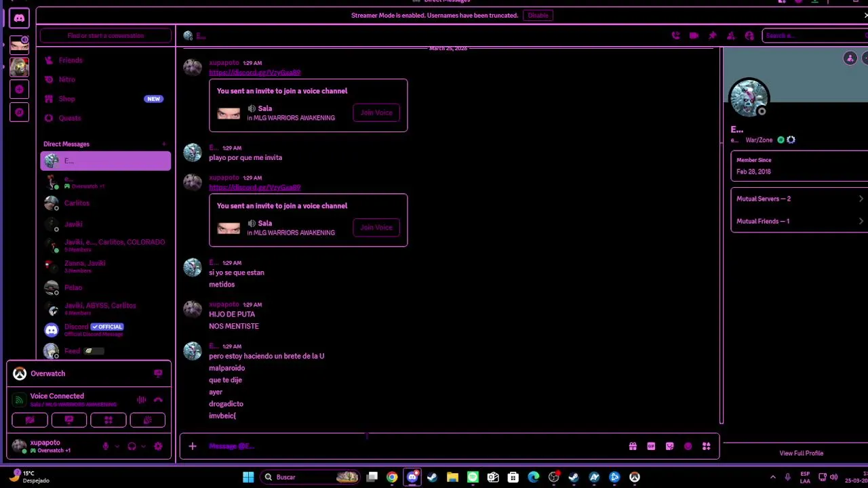
Task: Open Spotify from taskbar
Action: 473,477
